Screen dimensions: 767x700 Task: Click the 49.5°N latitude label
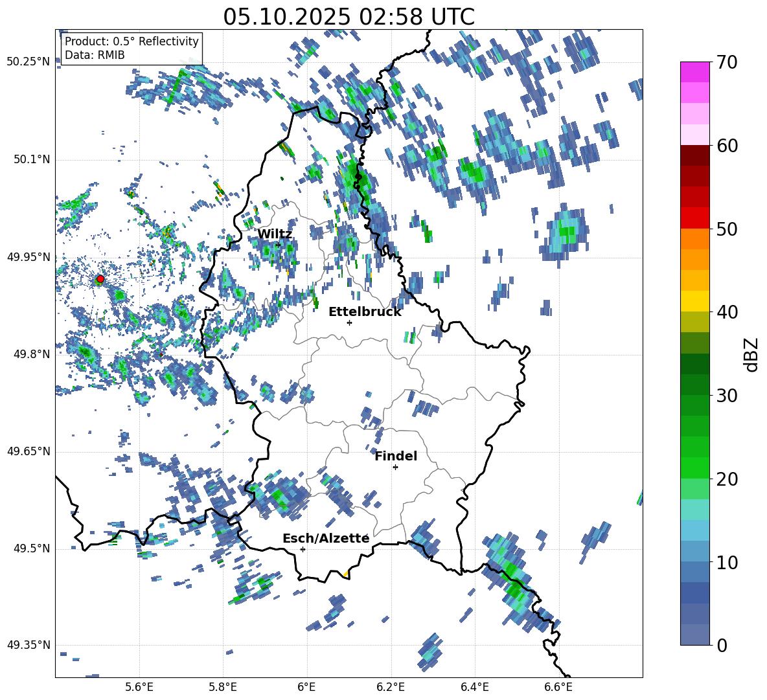(x=32, y=548)
